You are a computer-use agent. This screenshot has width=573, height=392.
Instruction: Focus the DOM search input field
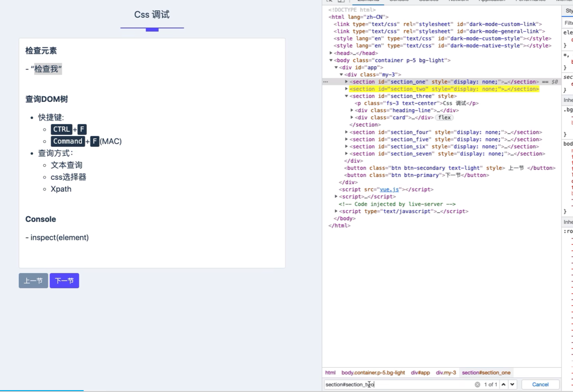pyautogui.click(x=399, y=384)
